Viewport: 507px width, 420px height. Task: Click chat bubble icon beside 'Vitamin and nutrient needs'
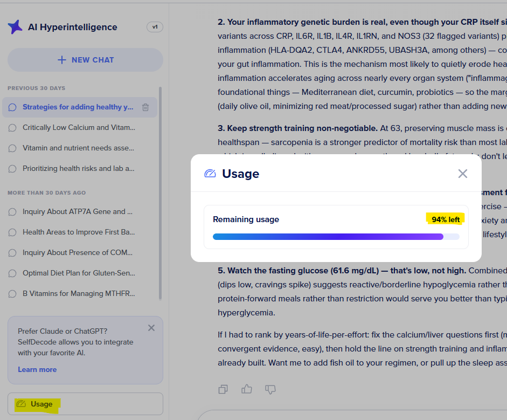[12, 148]
